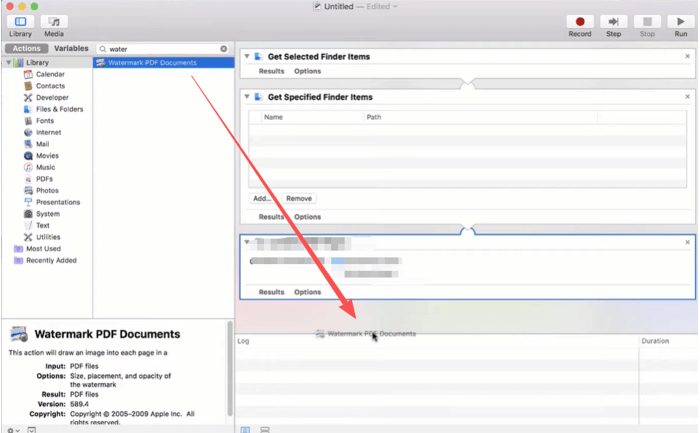
Task: Collapse the blurred third action
Action: 247,242
